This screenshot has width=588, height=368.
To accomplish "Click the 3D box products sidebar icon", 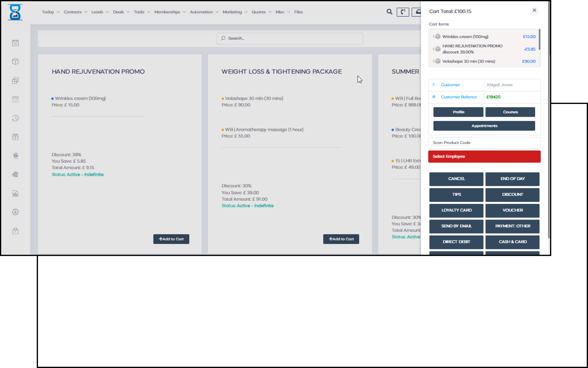I will click(15, 62).
